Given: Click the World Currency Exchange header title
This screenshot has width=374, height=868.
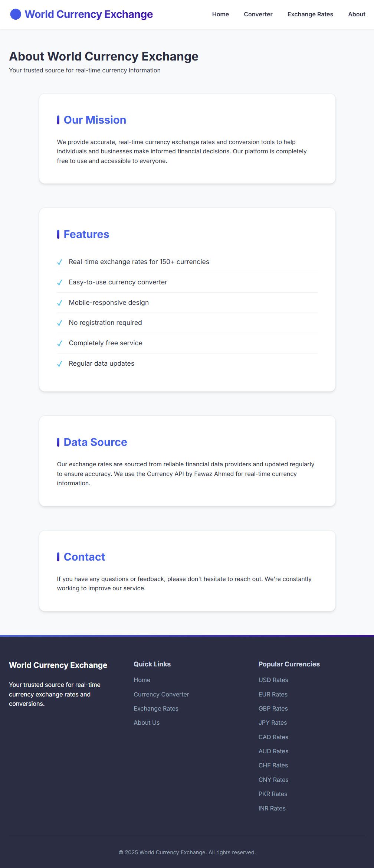Looking at the screenshot, I should pos(89,14).
